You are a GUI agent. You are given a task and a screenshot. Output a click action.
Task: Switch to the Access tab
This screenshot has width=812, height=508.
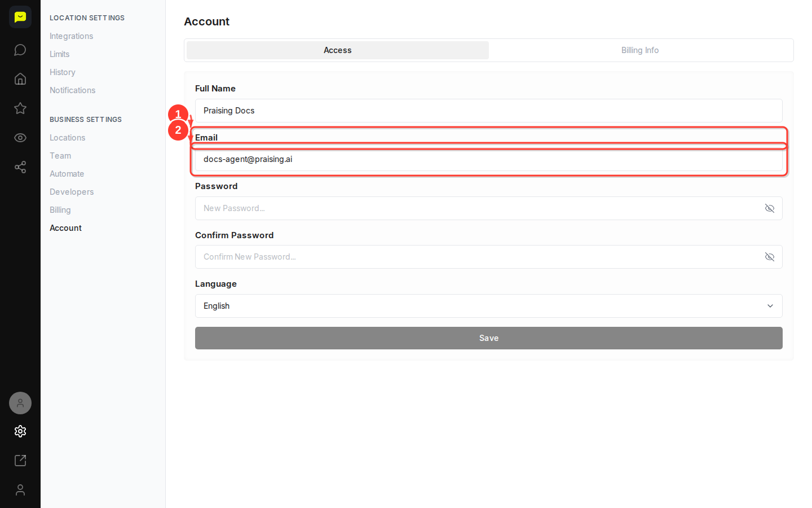coord(338,50)
